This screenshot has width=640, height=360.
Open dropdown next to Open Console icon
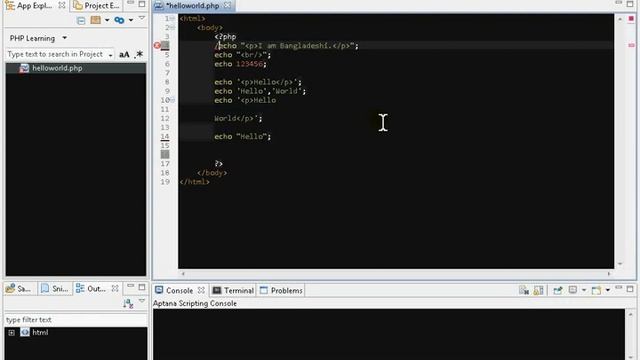(607, 290)
